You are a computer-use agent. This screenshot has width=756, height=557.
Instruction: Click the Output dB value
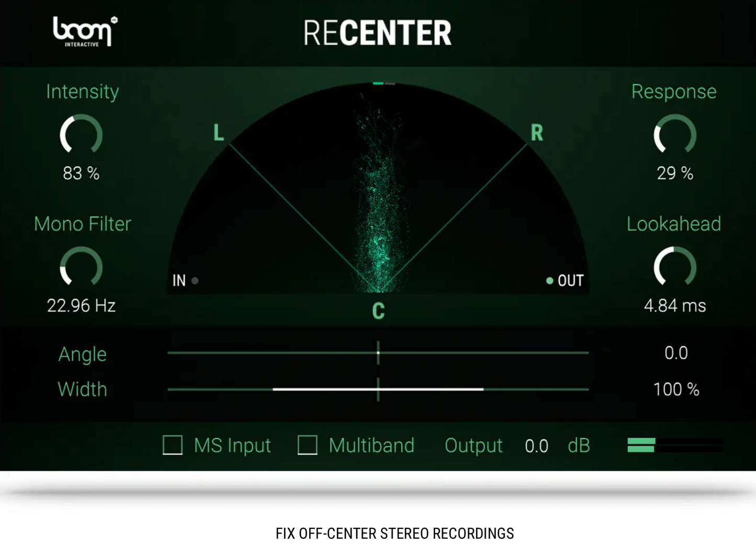pyautogui.click(x=536, y=446)
